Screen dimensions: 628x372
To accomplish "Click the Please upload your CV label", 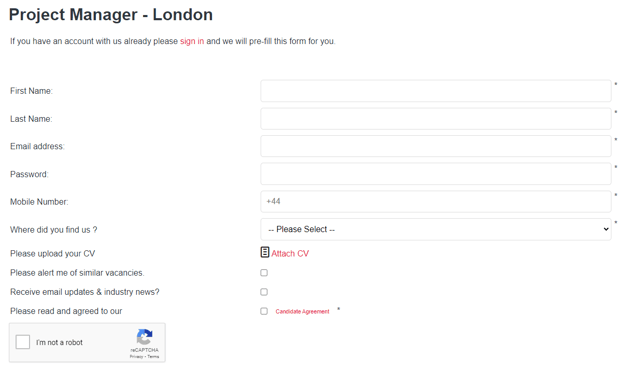I will click(52, 253).
